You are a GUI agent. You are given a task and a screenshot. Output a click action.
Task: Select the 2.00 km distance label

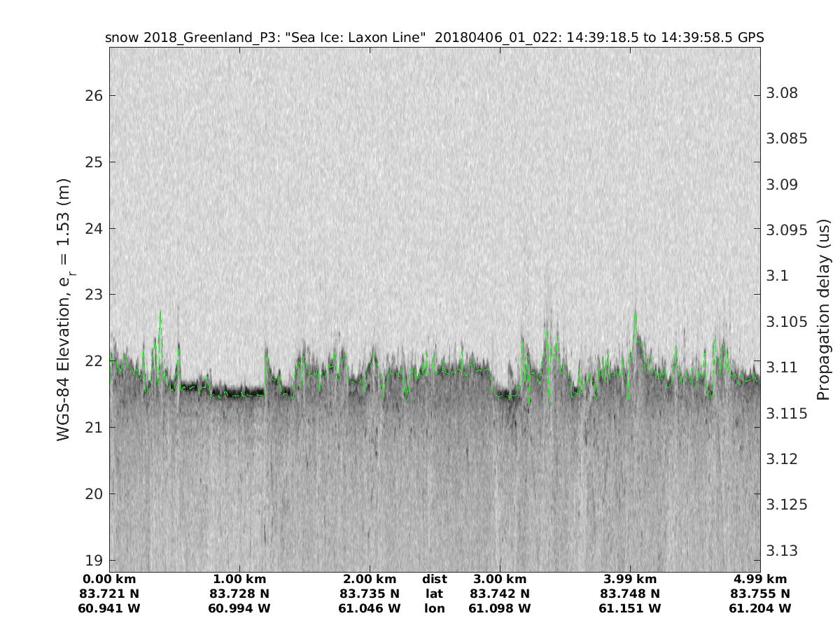(x=370, y=579)
